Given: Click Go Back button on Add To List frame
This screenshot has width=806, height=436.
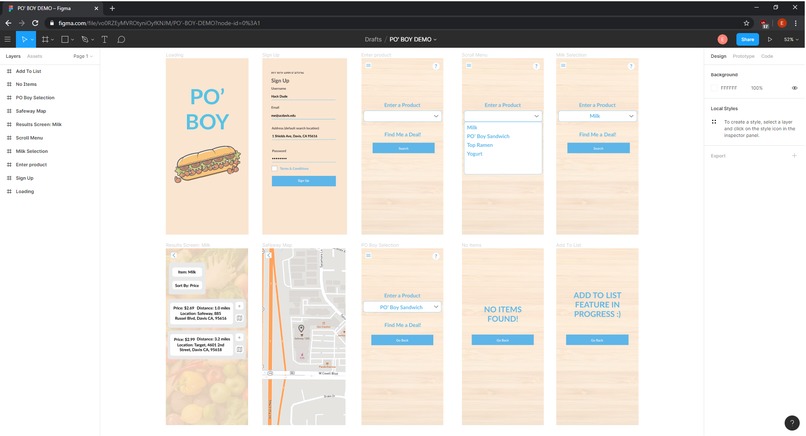Looking at the screenshot, I should 597,340.
